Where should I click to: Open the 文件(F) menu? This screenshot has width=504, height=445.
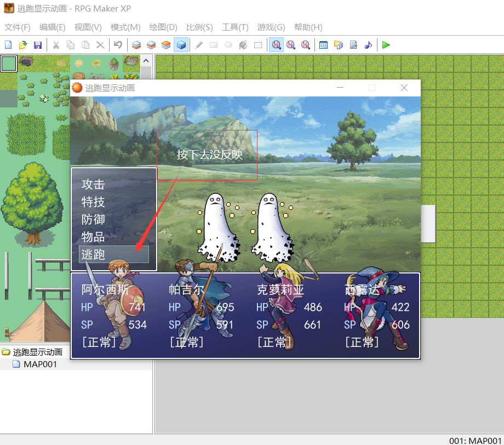[18, 27]
